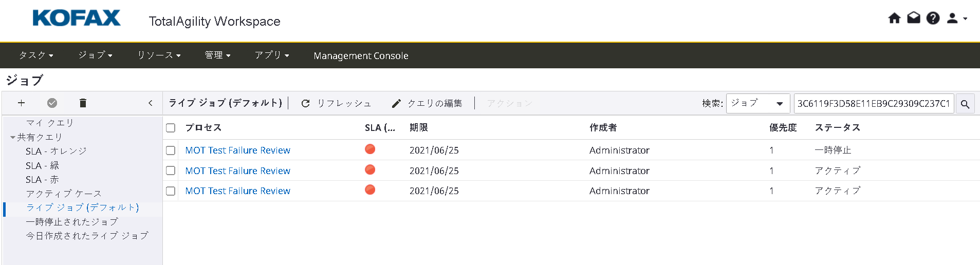Click the Home icon in header

(894, 18)
